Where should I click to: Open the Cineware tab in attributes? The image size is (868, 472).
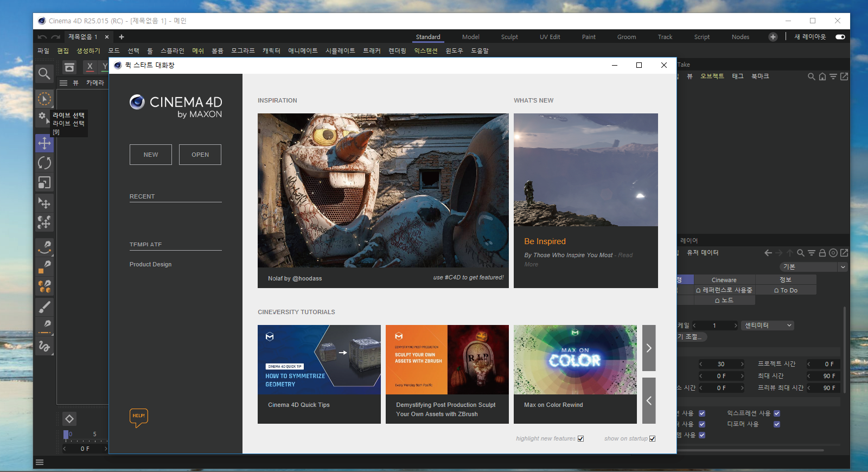pyautogui.click(x=724, y=280)
